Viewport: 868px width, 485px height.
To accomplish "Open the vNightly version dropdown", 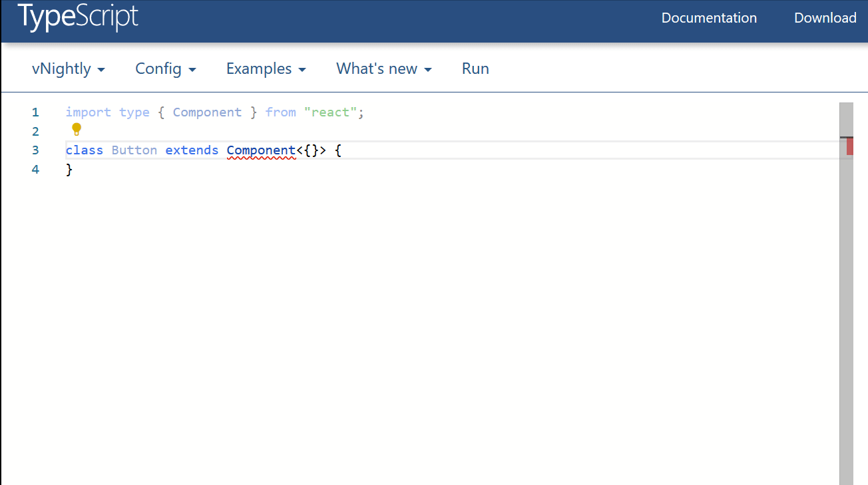I will click(69, 69).
